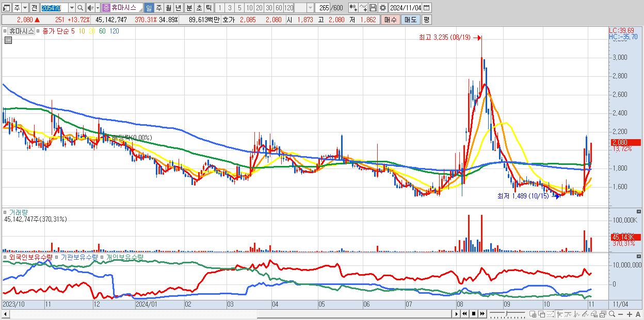Select the 10 interval button

pyautogui.click(x=249, y=8)
